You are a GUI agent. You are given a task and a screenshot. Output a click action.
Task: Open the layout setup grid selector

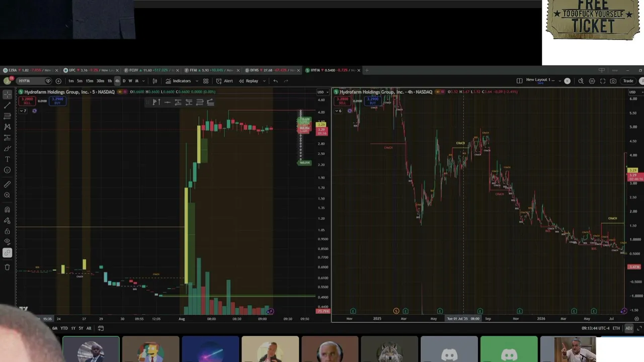click(519, 81)
